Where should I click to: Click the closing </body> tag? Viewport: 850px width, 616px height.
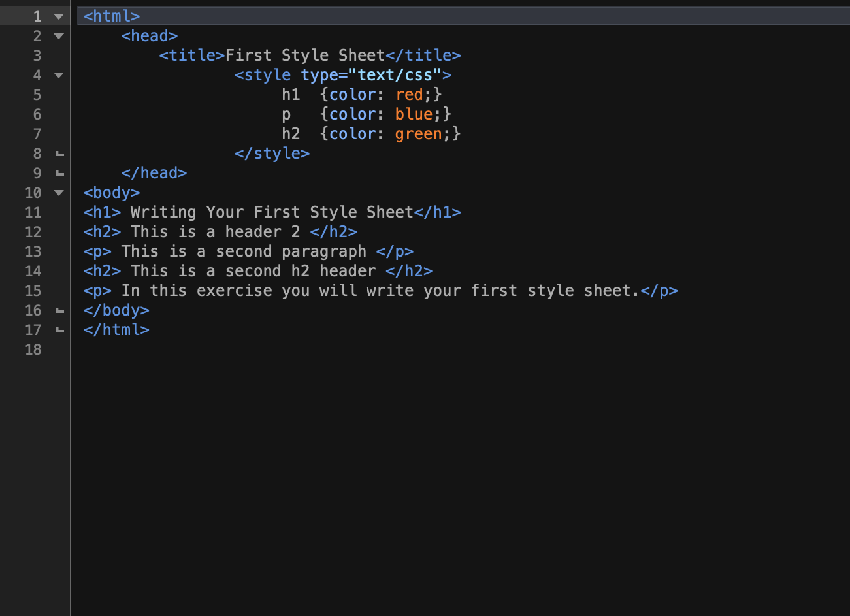click(116, 310)
